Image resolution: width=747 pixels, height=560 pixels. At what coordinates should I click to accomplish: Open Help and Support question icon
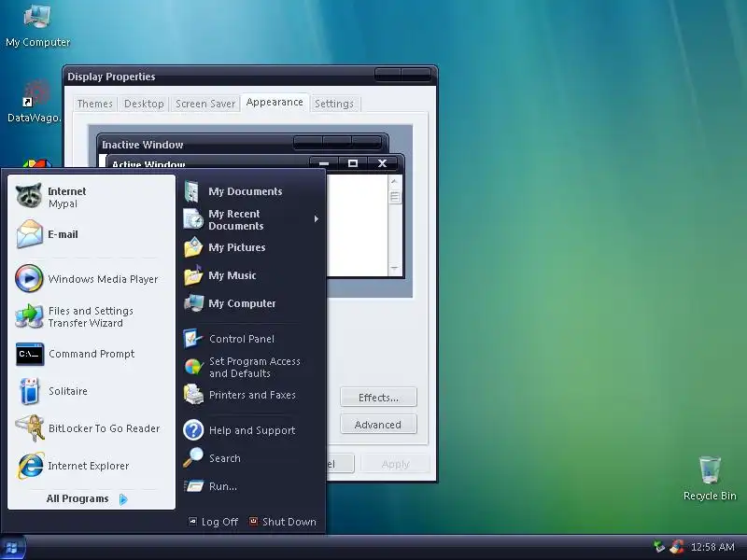pyautogui.click(x=193, y=430)
